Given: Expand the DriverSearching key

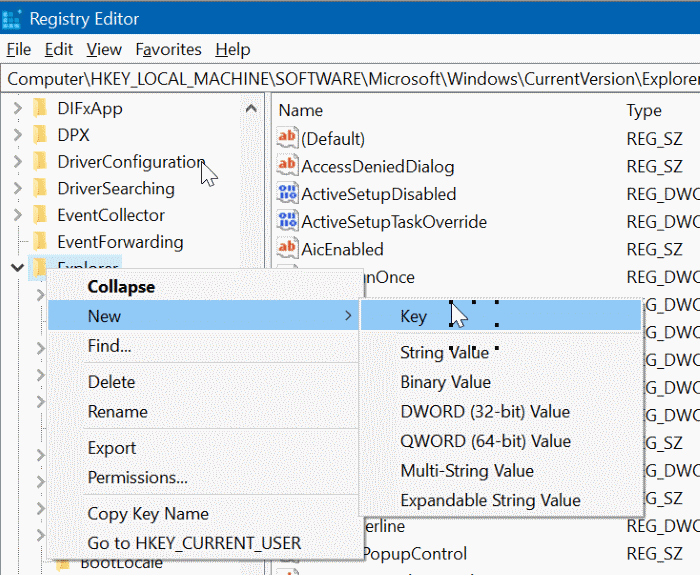Looking at the screenshot, I should click(17, 188).
